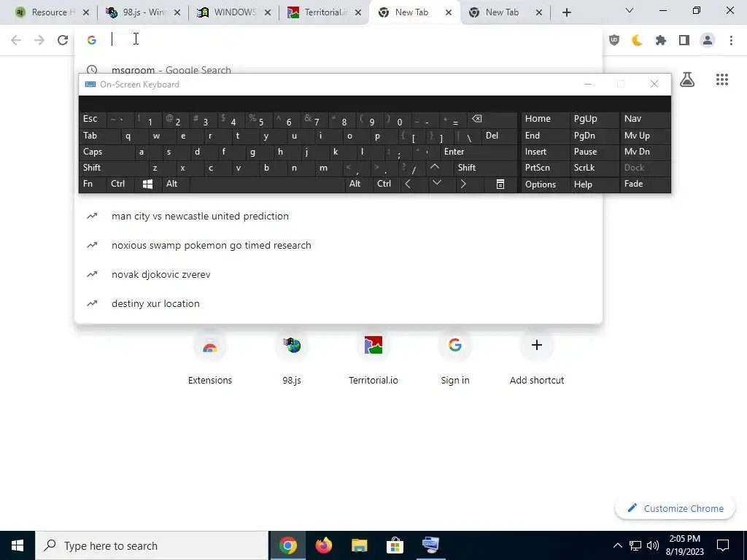Open the Chrome profile avatar
Screen dimensions: 747x560
[x=708, y=41]
